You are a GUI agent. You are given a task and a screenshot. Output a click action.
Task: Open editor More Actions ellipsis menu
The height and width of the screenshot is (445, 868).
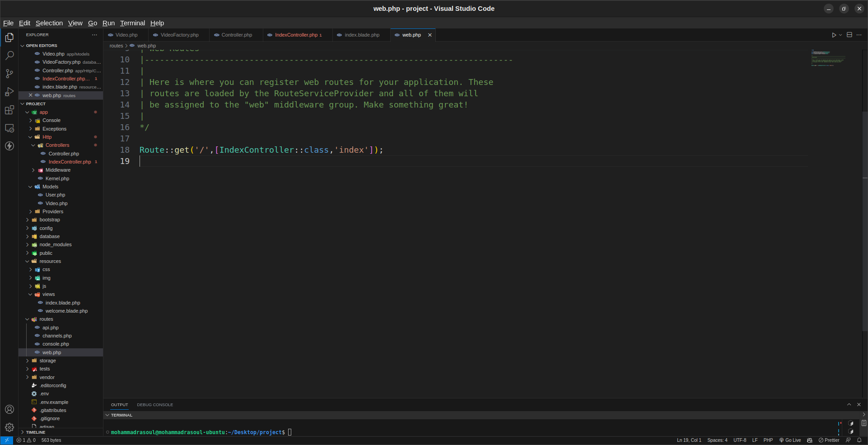pyautogui.click(x=859, y=35)
